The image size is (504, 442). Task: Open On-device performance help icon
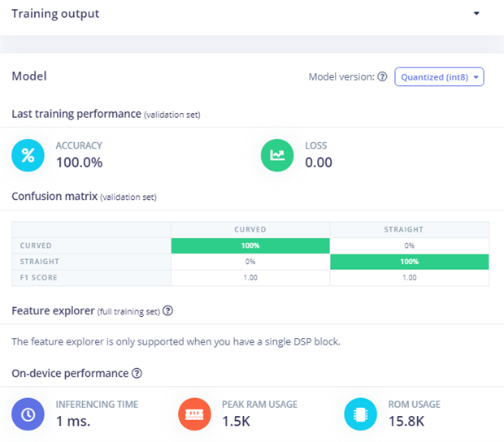[x=137, y=374]
